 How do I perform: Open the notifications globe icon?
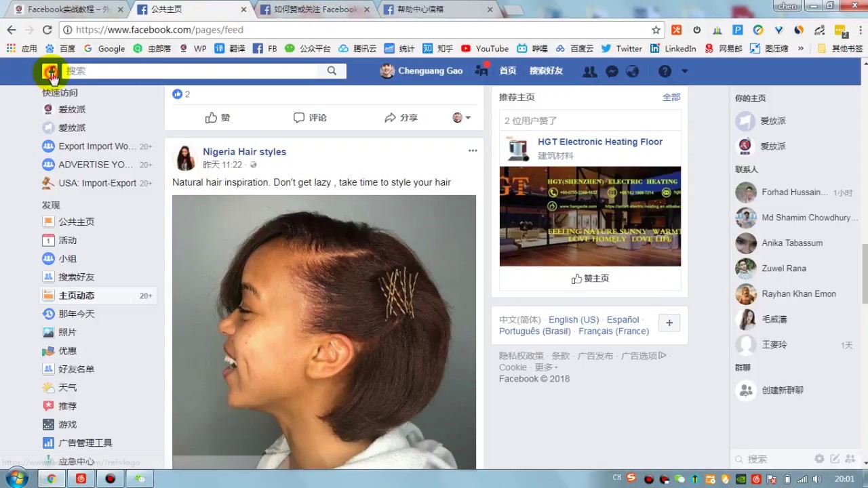click(x=633, y=71)
